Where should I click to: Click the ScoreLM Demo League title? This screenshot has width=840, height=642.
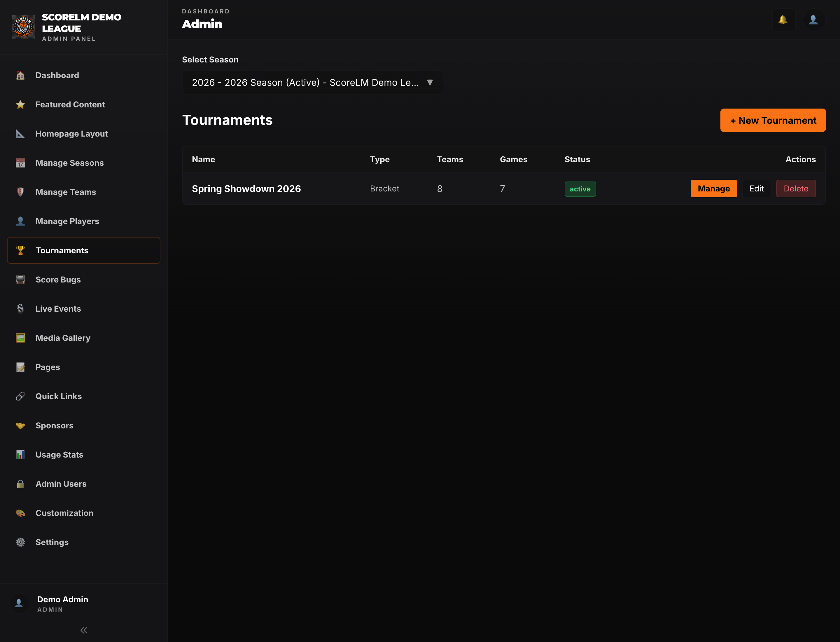tap(81, 23)
